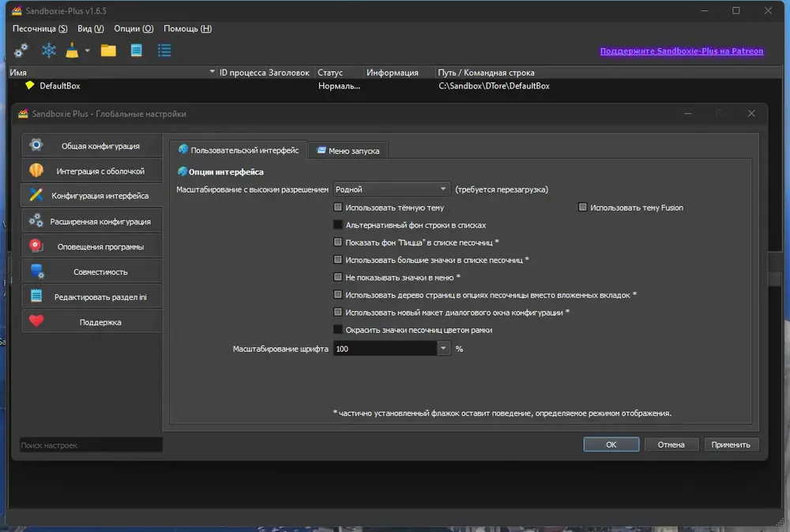Screen dimensions: 790x532
Task: Click the pencil-ruler icon of Конфигурация интерфейса
Action: pos(36,195)
